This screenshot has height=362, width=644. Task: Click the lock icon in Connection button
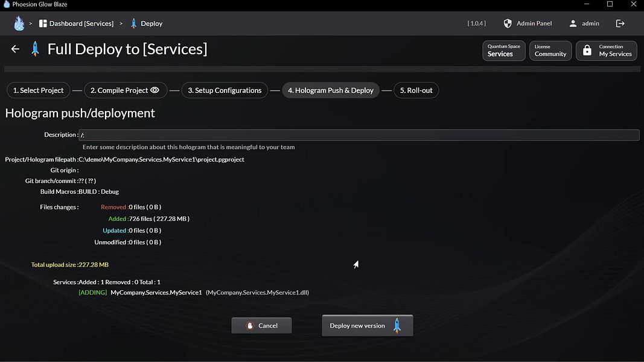[587, 51]
